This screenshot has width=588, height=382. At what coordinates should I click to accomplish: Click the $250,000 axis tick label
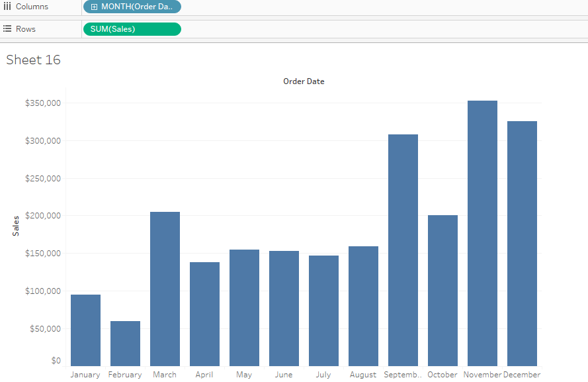pyautogui.click(x=43, y=178)
